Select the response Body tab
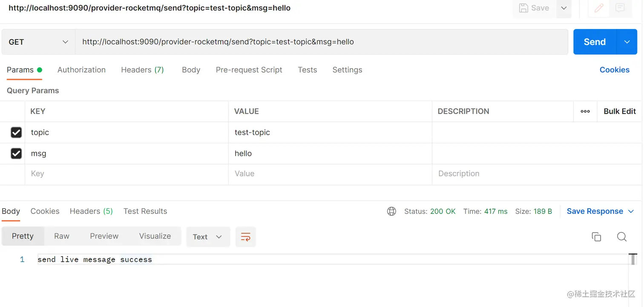Screen dimensions: 644x307 (x=11, y=211)
